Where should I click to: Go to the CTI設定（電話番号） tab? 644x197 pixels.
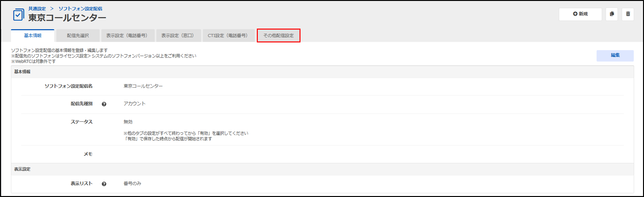coord(229,36)
